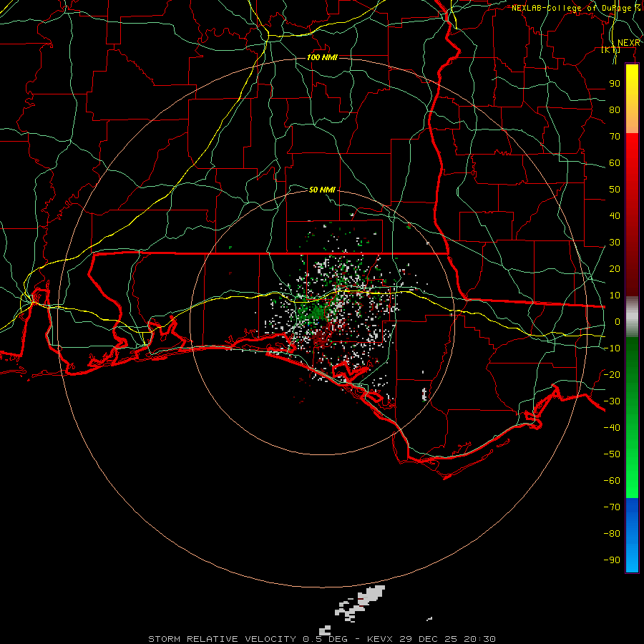Click the positive 20 scale tick label

pos(615,269)
